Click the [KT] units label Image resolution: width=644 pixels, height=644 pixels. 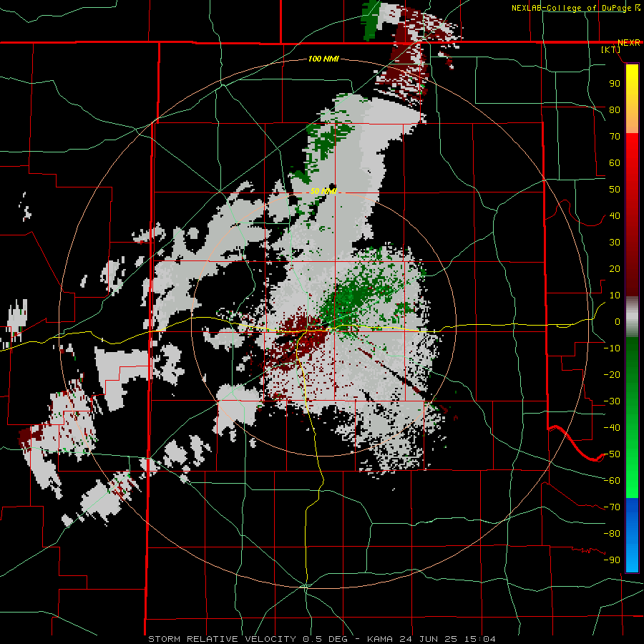(611, 49)
